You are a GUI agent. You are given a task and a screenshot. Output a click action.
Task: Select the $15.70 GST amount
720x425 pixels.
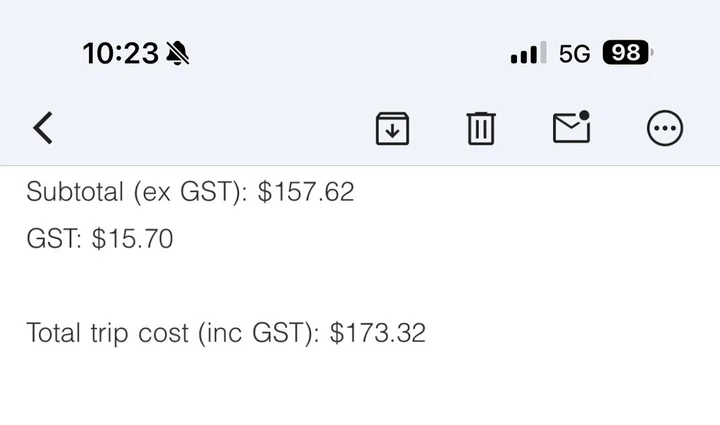click(132, 239)
